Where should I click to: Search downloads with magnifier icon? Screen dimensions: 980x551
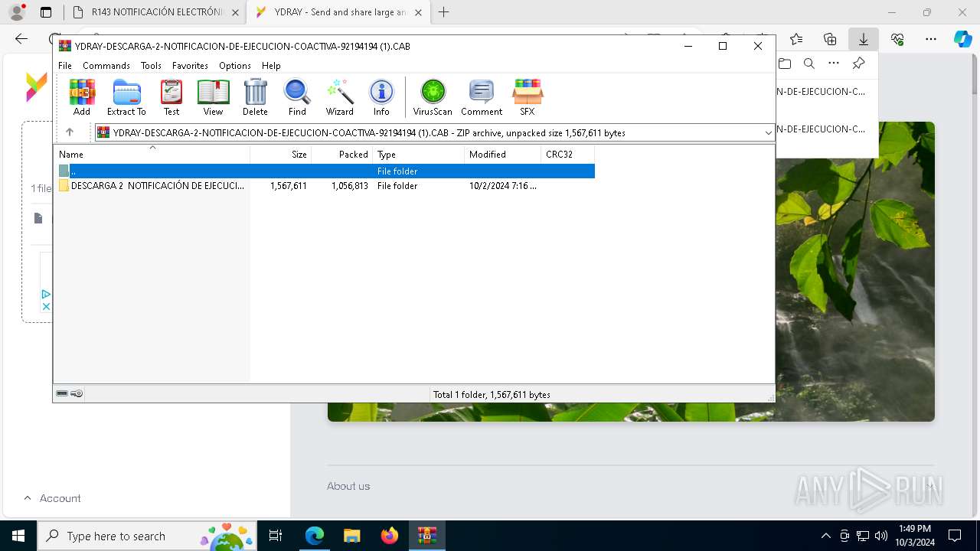click(x=809, y=64)
